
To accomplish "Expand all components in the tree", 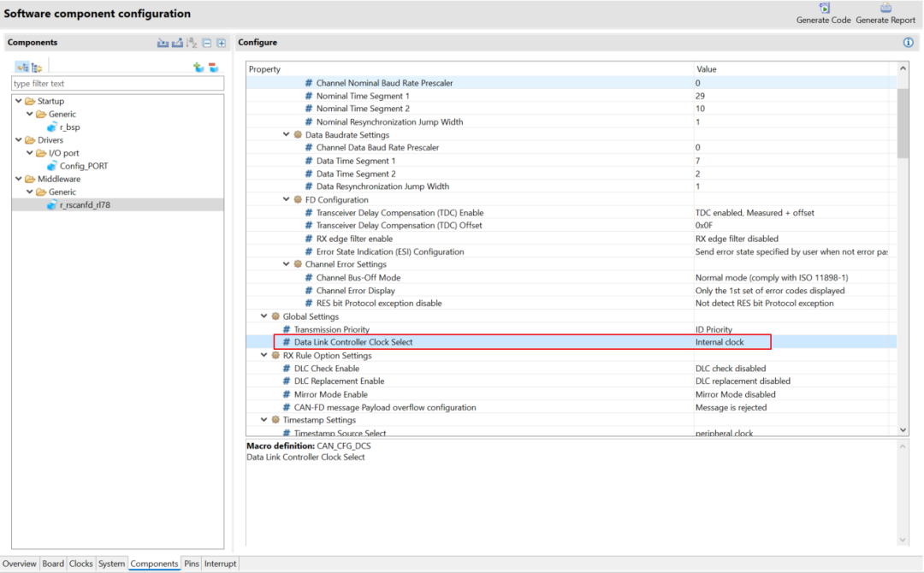I will (x=221, y=43).
